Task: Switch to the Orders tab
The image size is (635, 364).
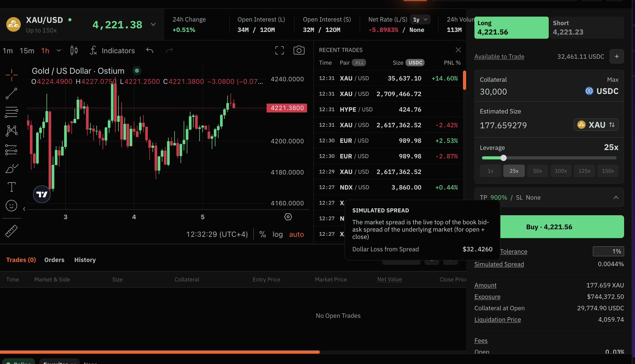Action: pyautogui.click(x=54, y=260)
